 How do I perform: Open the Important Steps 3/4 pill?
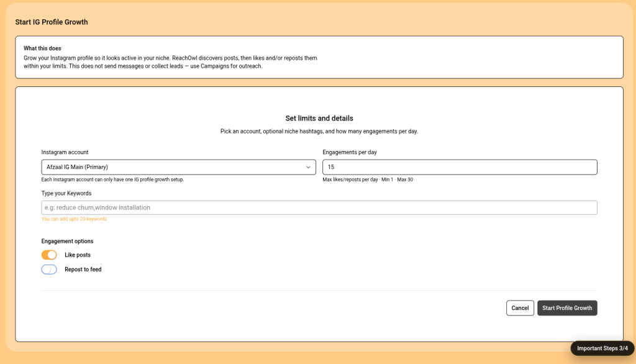[x=602, y=348]
